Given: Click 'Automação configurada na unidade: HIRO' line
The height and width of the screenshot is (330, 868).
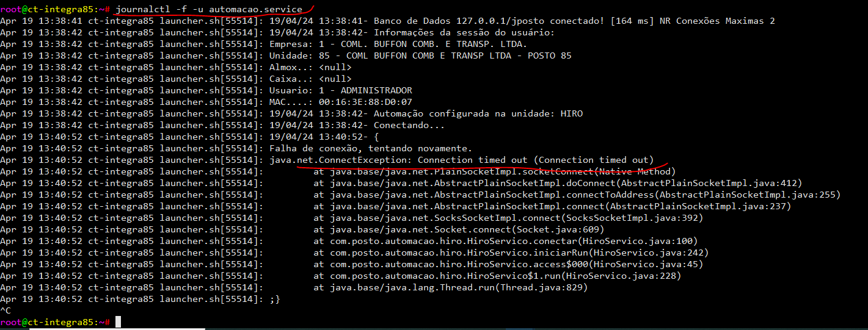Looking at the screenshot, I should tap(478, 113).
